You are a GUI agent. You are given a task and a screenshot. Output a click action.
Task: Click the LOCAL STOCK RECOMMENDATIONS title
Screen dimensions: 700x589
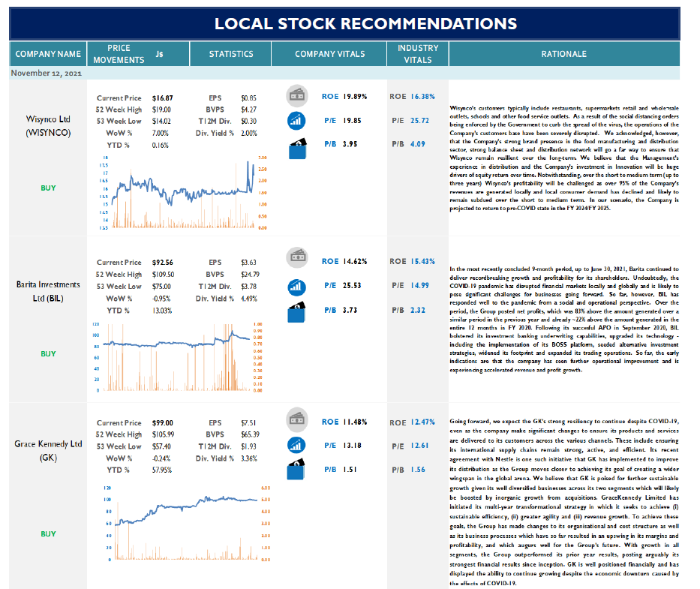pyautogui.click(x=365, y=24)
